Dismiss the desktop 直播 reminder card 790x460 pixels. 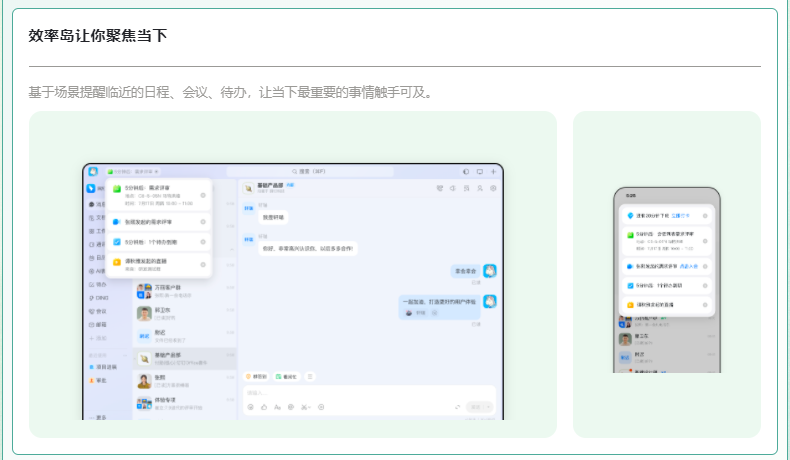point(203,264)
